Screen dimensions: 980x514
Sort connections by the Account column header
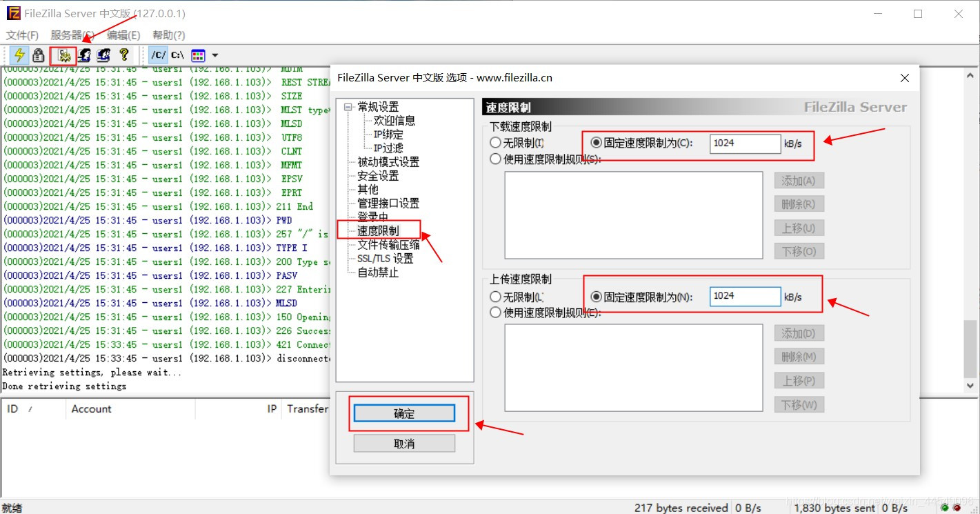(130, 409)
